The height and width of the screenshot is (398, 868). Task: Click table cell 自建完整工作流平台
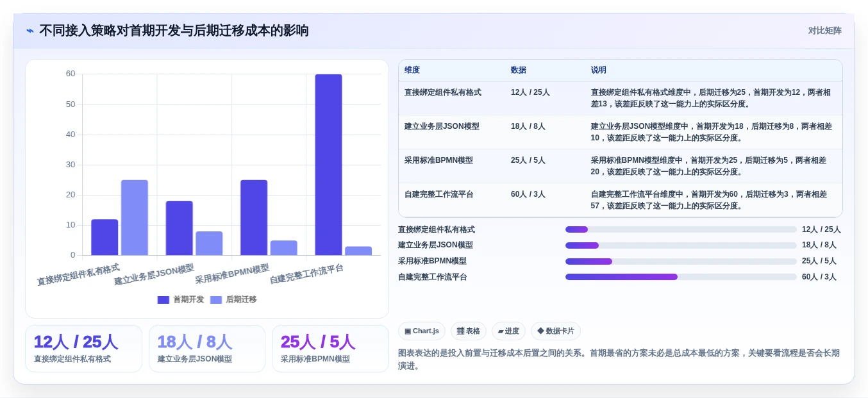(439, 194)
